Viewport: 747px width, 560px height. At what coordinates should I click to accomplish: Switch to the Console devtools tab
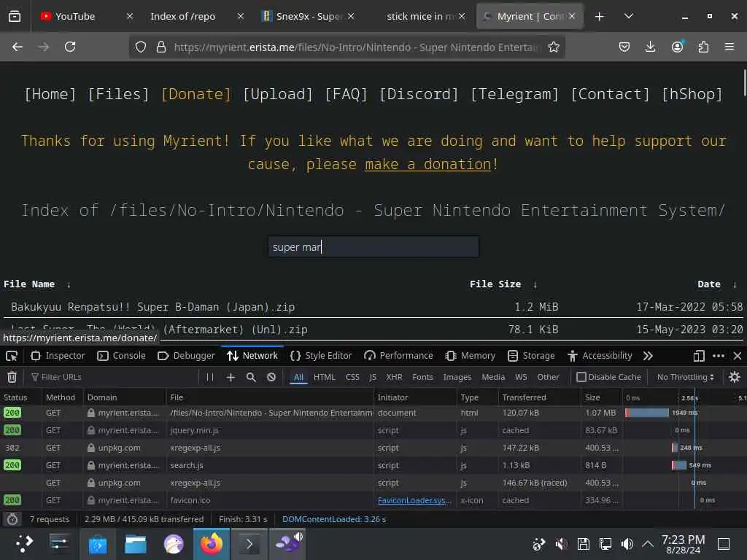121,356
